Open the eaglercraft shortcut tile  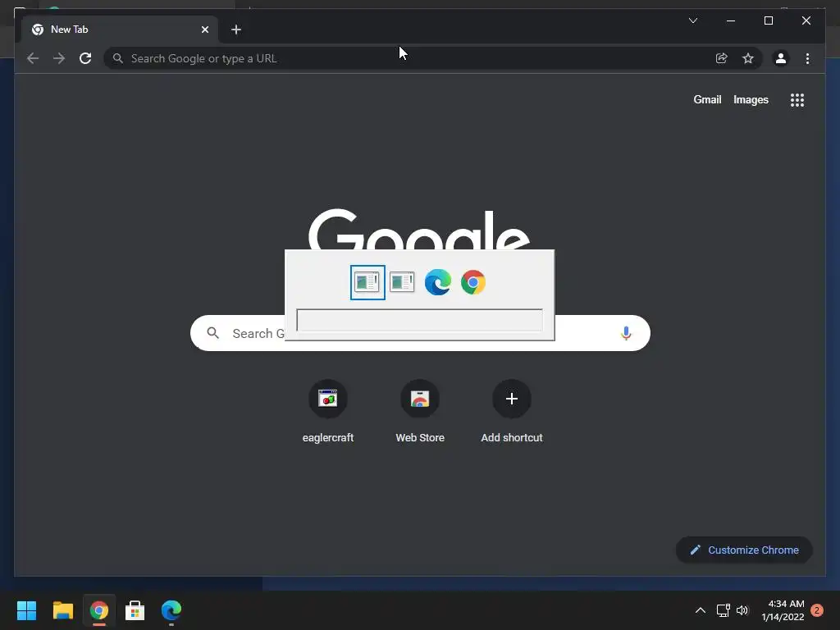[328, 412]
